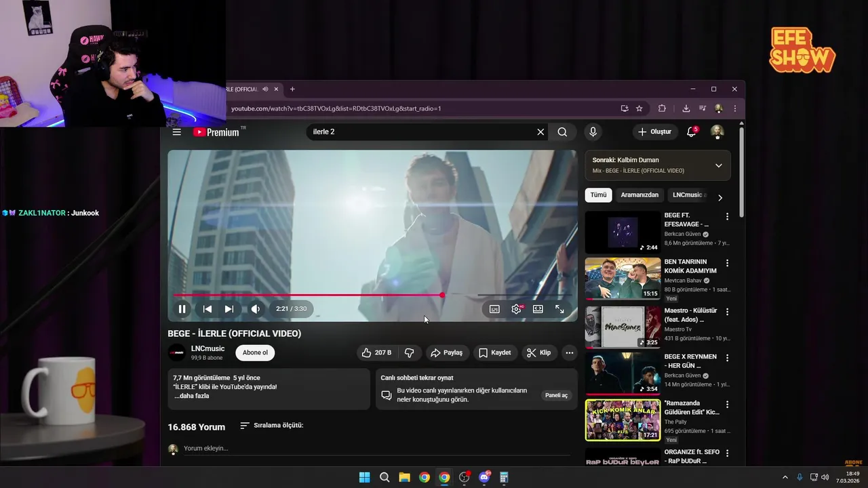Open File Explorer from the taskbar
The image size is (868, 488).
(x=404, y=477)
